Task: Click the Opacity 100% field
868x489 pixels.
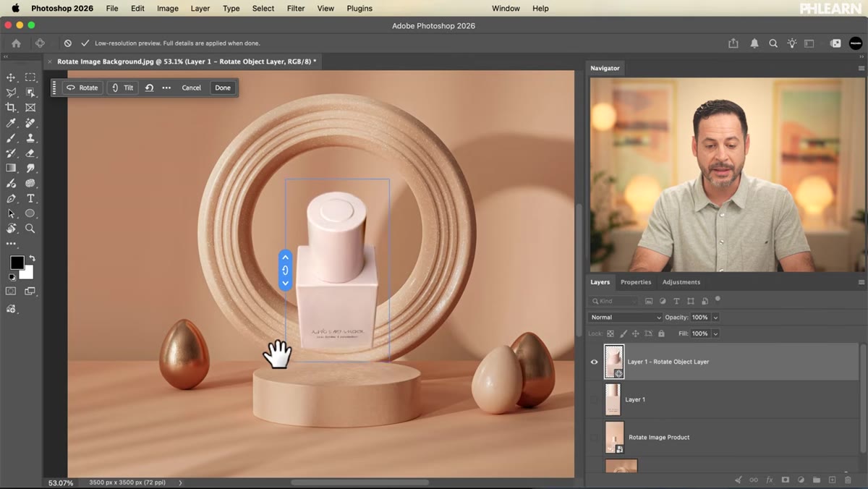Action: point(700,318)
